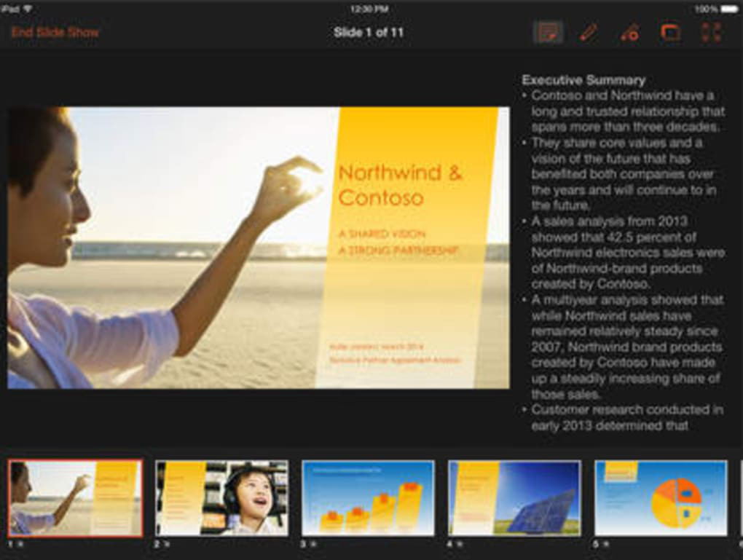The image size is (743, 560).
Task: Click note line 'showed that 42.5 percent of'
Action: [x=614, y=237]
